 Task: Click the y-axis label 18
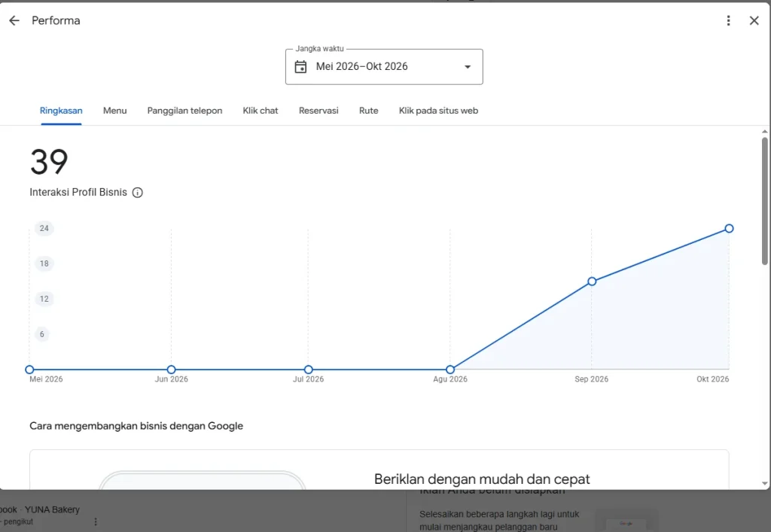44,264
